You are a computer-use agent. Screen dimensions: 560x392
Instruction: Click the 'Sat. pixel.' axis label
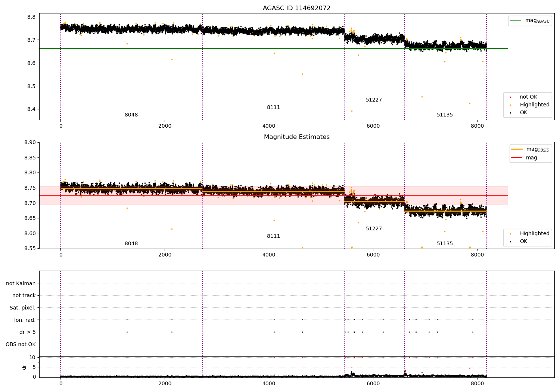click(x=22, y=308)
